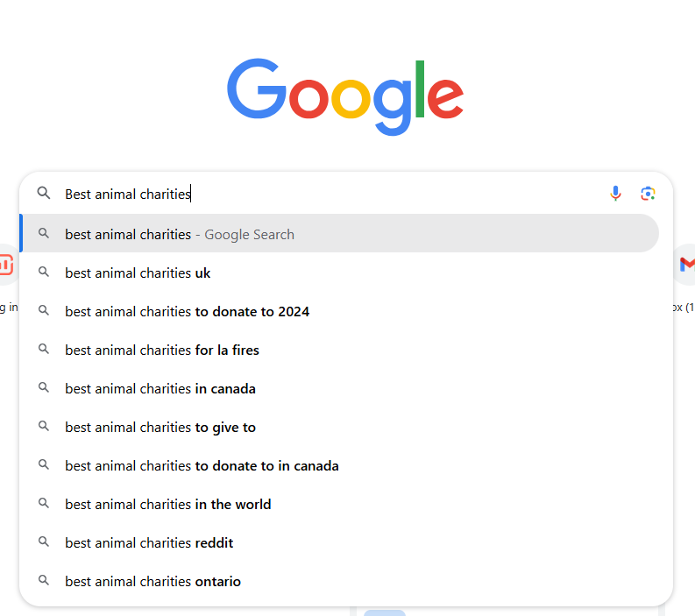The width and height of the screenshot is (695, 616).
Task: Open the red shortcut icon on the left edge
Action: 6,265
